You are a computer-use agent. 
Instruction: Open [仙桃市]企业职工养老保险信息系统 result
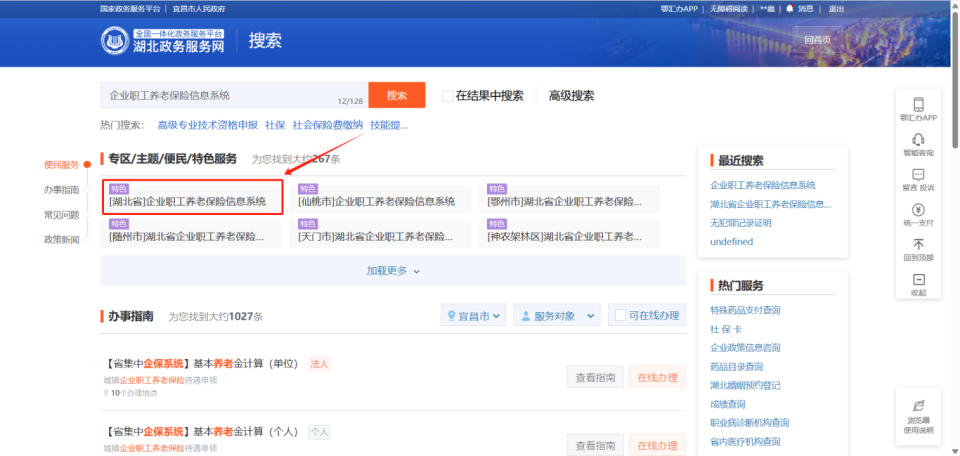coord(380,199)
